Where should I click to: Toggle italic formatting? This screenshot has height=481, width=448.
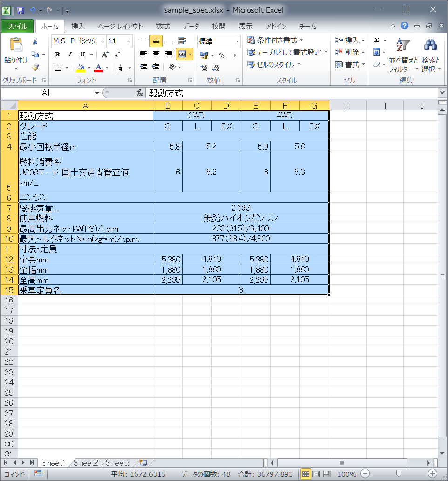pyautogui.click(x=70, y=55)
